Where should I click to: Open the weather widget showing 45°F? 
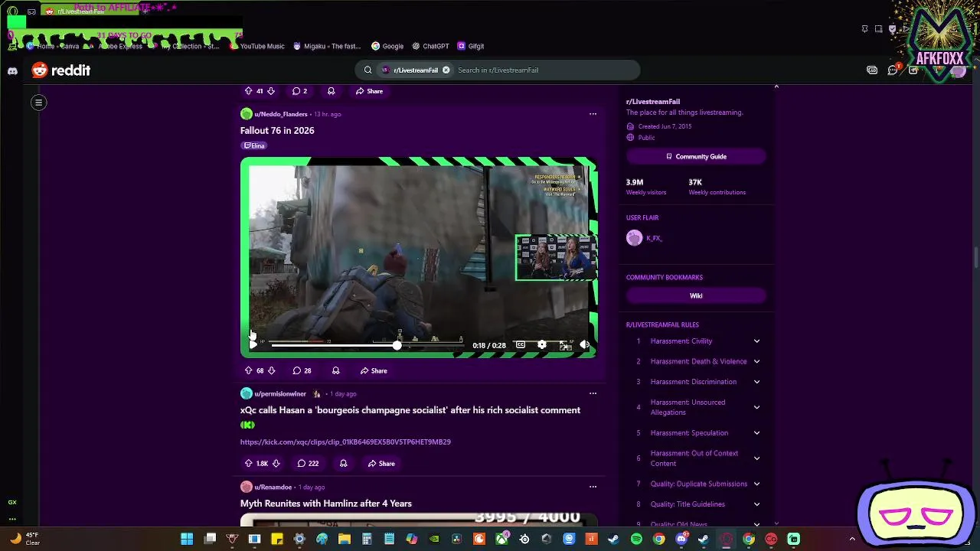tap(24, 539)
